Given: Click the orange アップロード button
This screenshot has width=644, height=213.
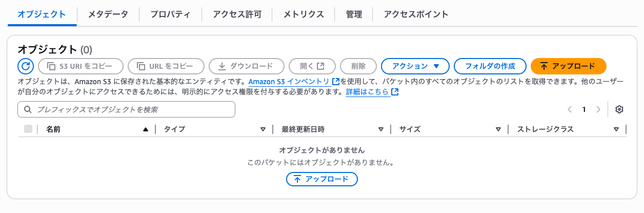Looking at the screenshot, I should point(568,66).
